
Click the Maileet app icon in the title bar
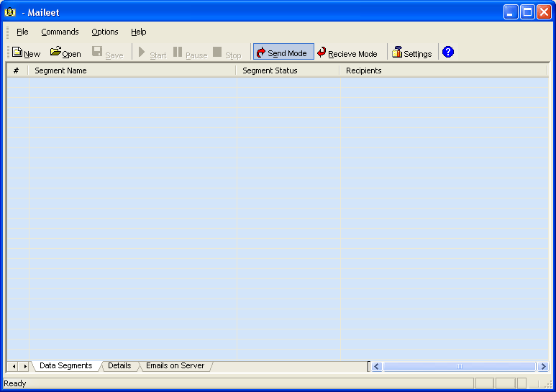click(10, 12)
